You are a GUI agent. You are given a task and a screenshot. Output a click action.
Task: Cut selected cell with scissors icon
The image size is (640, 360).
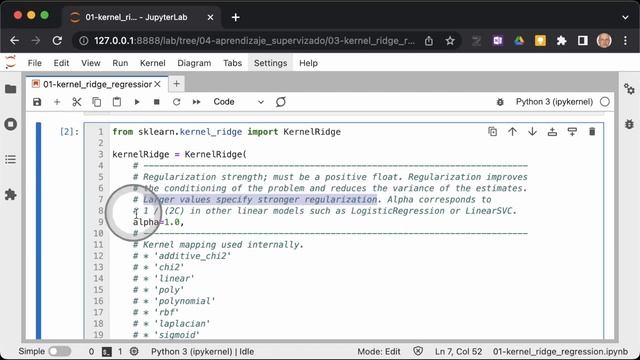(77, 102)
